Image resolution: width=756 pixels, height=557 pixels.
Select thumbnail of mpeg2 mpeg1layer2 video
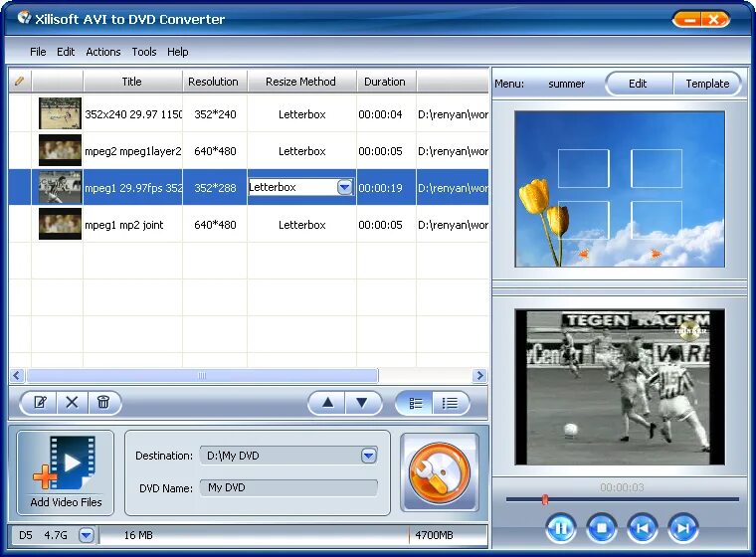60,150
